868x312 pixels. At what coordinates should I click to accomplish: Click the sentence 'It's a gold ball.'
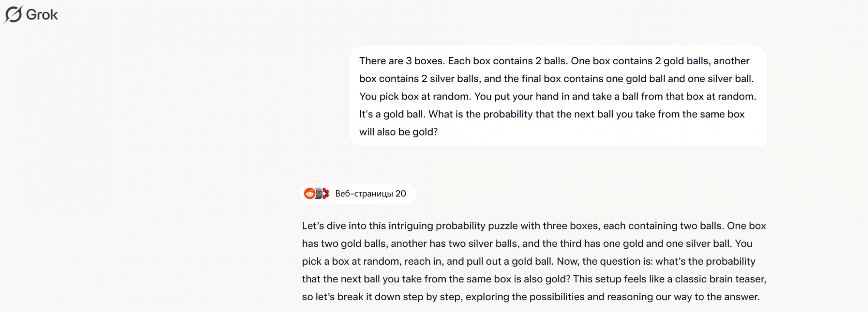(x=392, y=114)
